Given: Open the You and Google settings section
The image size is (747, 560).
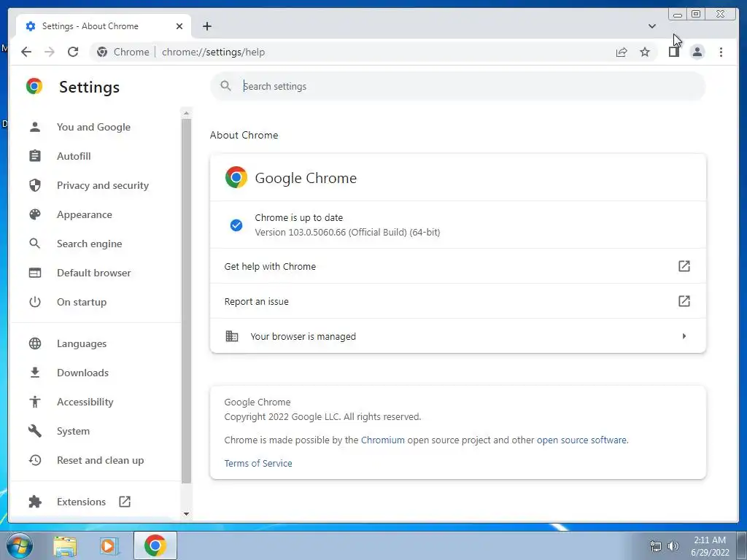Looking at the screenshot, I should coord(96,127).
